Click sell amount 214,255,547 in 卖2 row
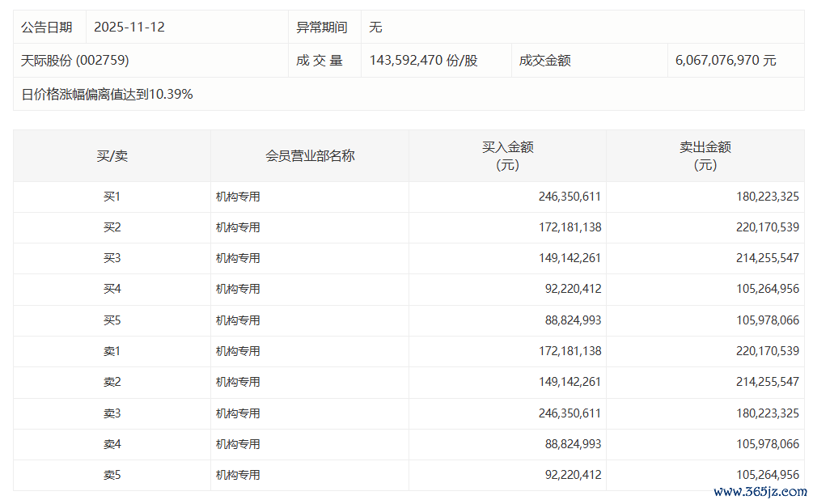The width and height of the screenshot is (813, 504). (x=768, y=382)
